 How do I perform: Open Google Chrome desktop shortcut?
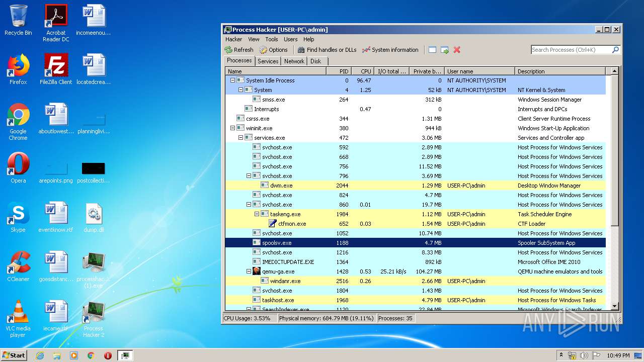18,121
